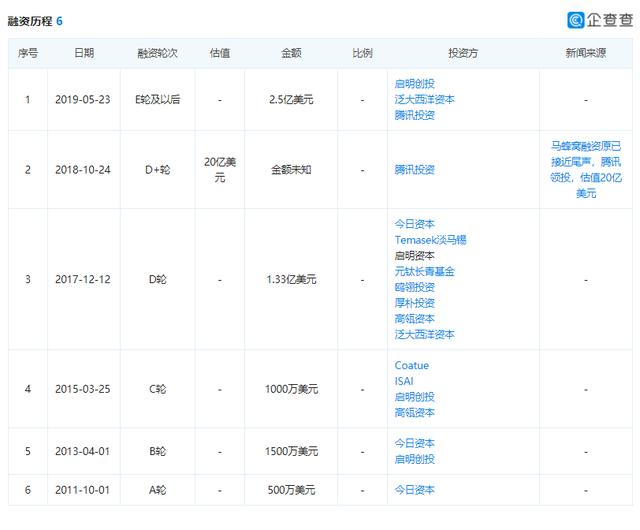
Task: Click the D+轮 round cell
Action: 158,169
